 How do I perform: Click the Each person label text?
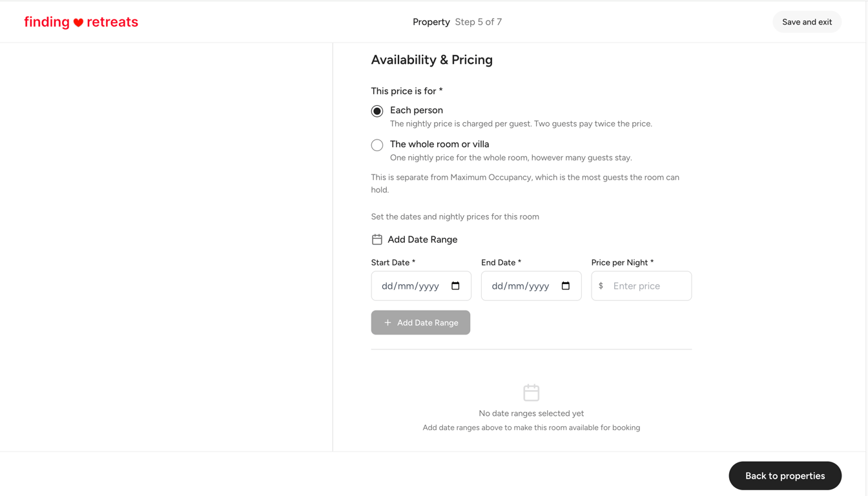(417, 110)
